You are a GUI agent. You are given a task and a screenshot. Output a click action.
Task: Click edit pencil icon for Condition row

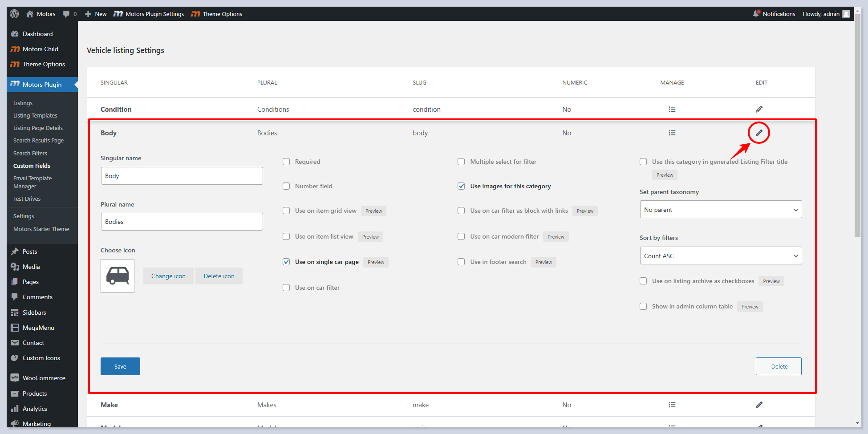[759, 110]
